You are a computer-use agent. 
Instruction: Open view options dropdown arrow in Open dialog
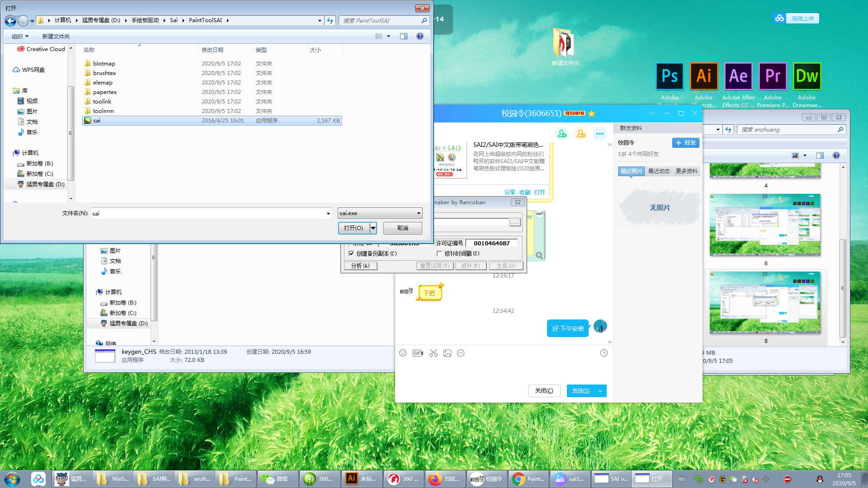tap(388, 36)
